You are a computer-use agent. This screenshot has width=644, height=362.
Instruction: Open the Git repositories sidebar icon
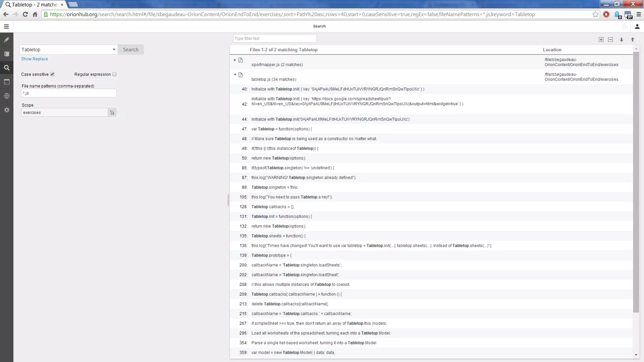[7, 54]
